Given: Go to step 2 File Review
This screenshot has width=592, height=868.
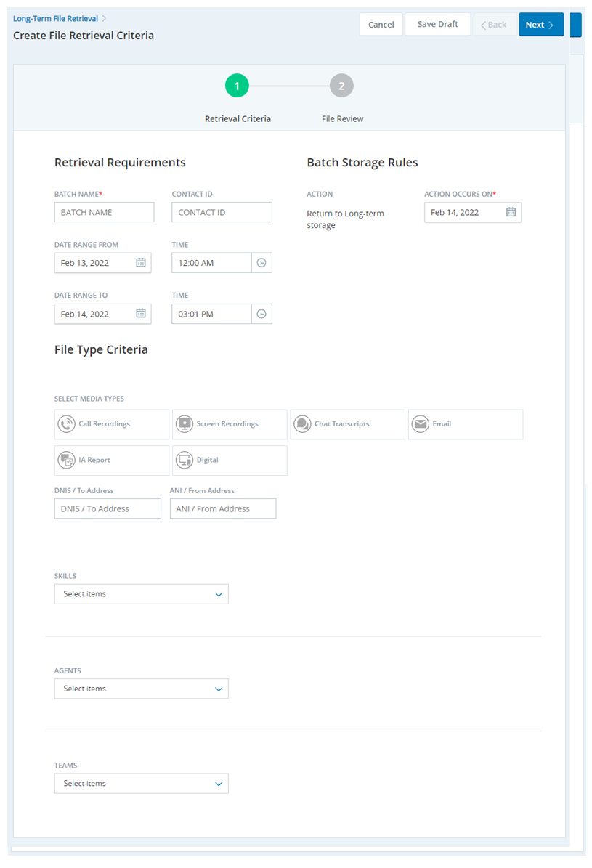Looking at the screenshot, I should pos(341,86).
